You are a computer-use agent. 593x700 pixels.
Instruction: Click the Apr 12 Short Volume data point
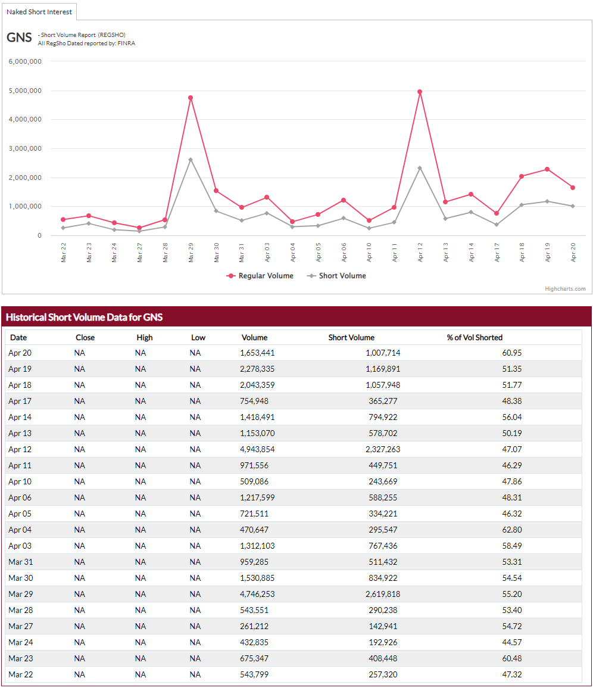point(420,168)
